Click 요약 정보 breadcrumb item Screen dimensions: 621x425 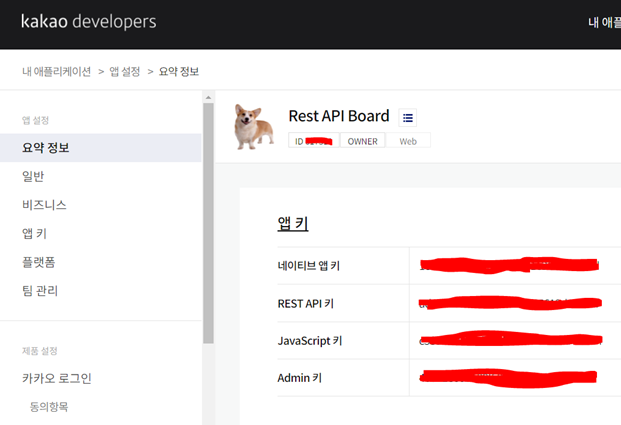coord(179,72)
